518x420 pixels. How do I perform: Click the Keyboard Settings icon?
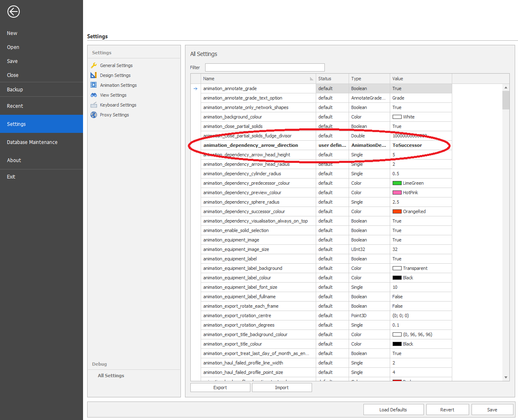click(94, 105)
